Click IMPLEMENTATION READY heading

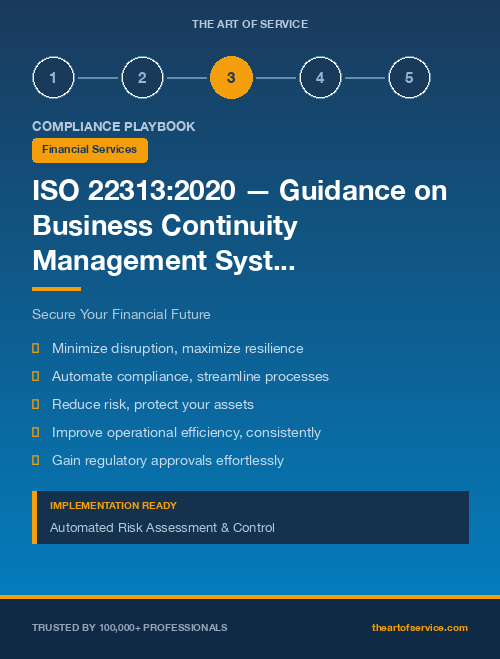[x=113, y=506]
